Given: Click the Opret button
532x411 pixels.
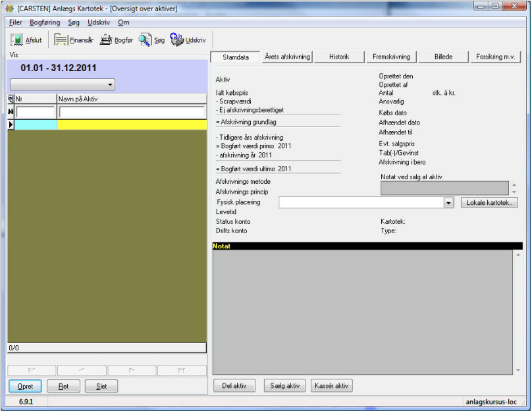Looking at the screenshot, I should tap(26, 386).
